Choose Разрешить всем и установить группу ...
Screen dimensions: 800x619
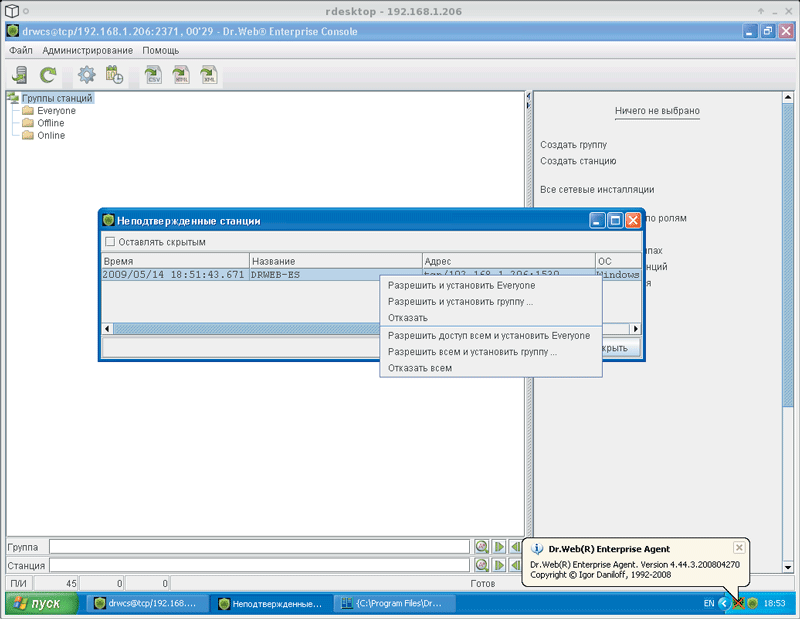tap(491, 352)
